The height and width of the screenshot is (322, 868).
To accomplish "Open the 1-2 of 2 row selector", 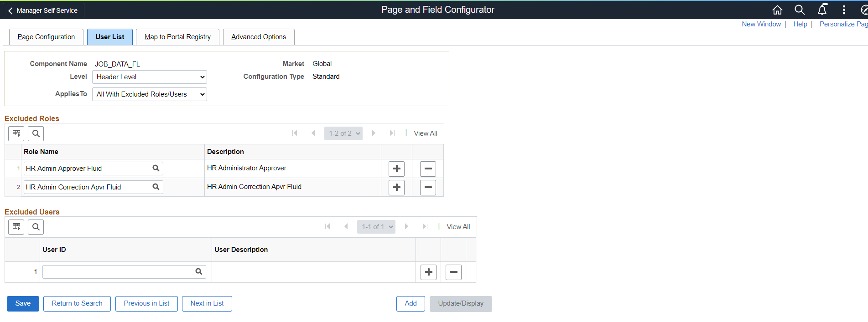I will pyautogui.click(x=343, y=133).
